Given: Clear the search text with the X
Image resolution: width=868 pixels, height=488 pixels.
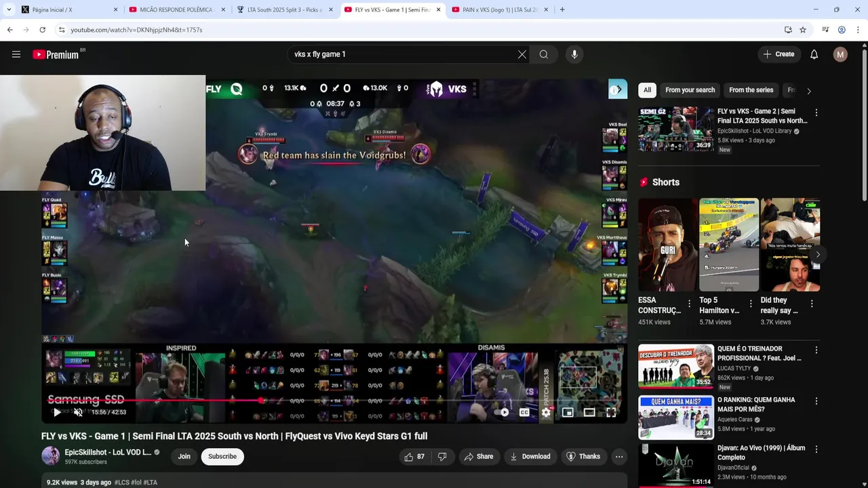Looking at the screenshot, I should click(x=522, y=54).
